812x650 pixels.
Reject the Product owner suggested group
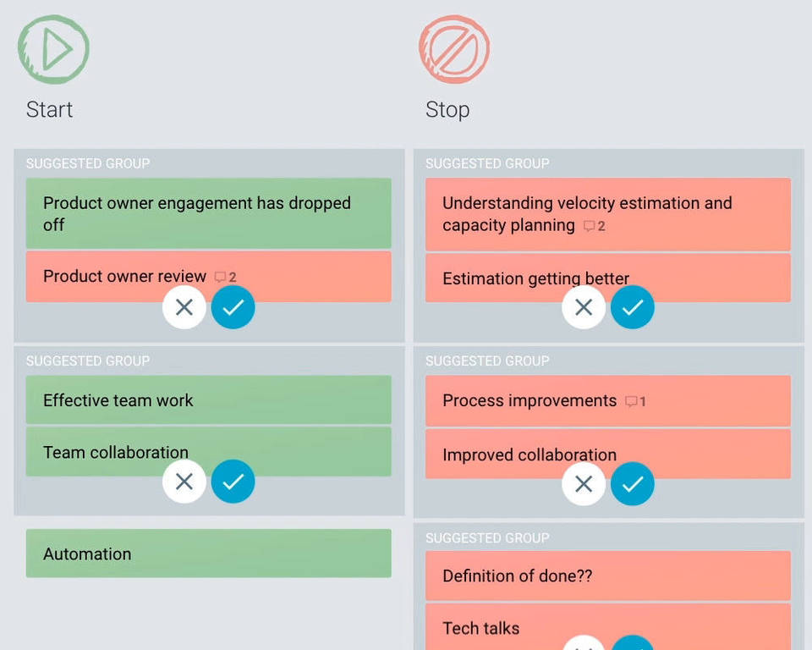(x=184, y=307)
